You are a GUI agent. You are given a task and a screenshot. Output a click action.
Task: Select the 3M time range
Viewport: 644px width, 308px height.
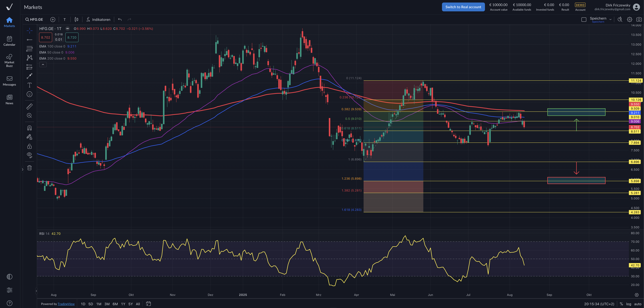pyautogui.click(x=107, y=304)
